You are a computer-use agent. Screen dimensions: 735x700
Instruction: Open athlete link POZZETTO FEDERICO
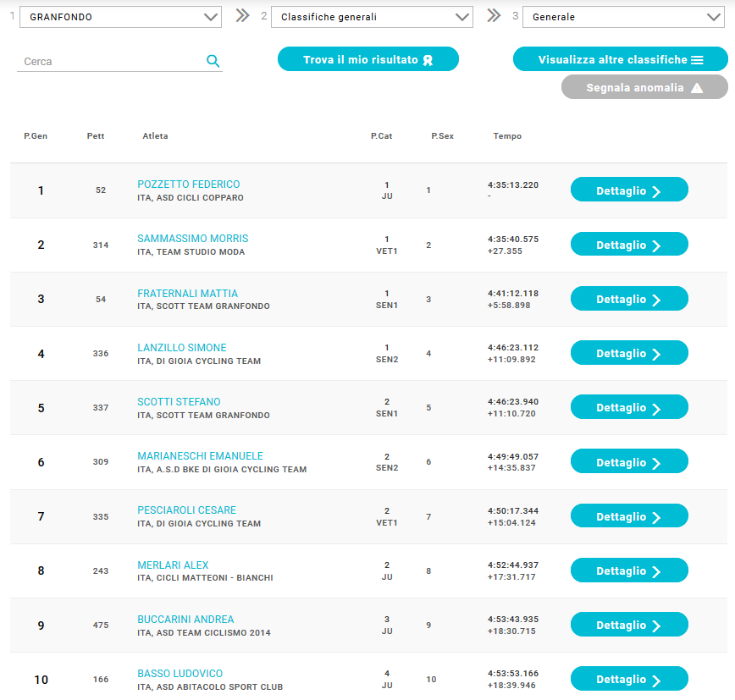189,185
